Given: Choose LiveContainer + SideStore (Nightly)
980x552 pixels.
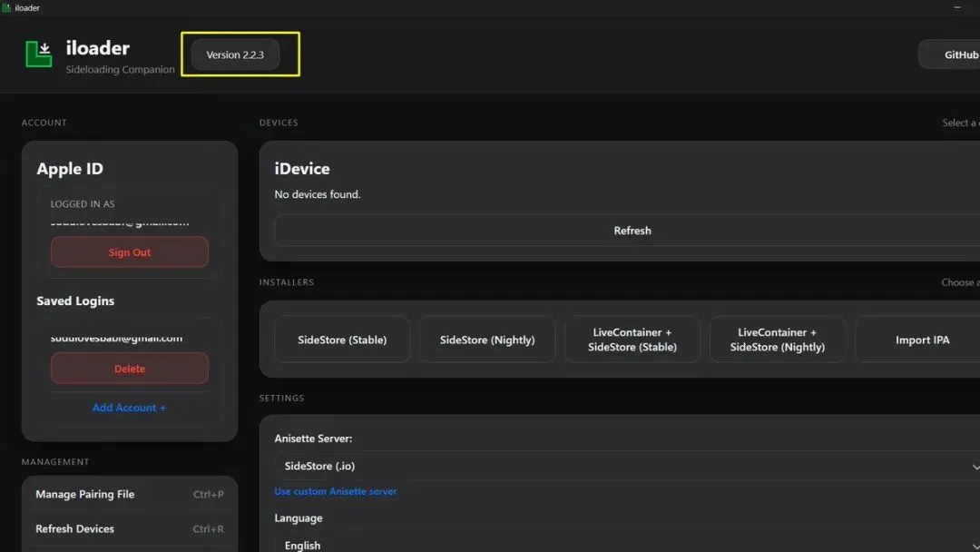Looking at the screenshot, I should pyautogui.click(x=777, y=340).
